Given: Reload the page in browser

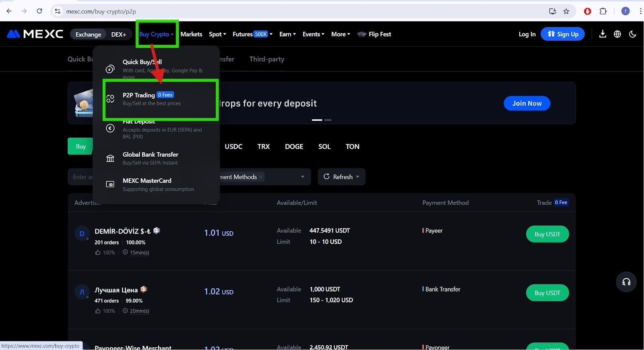Looking at the screenshot, I should 39,11.
